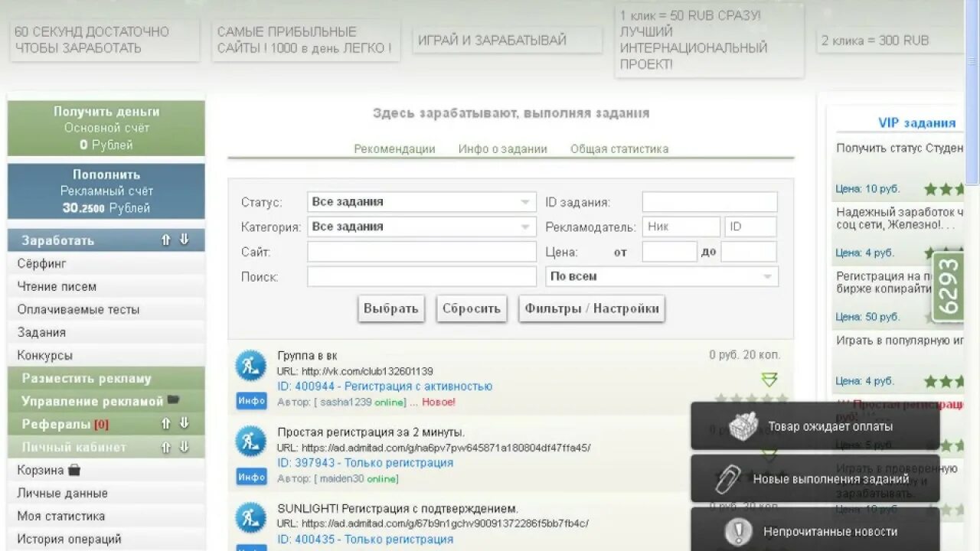Open Инфо badge for task 397943
The width and height of the screenshot is (980, 551).
coord(251,477)
